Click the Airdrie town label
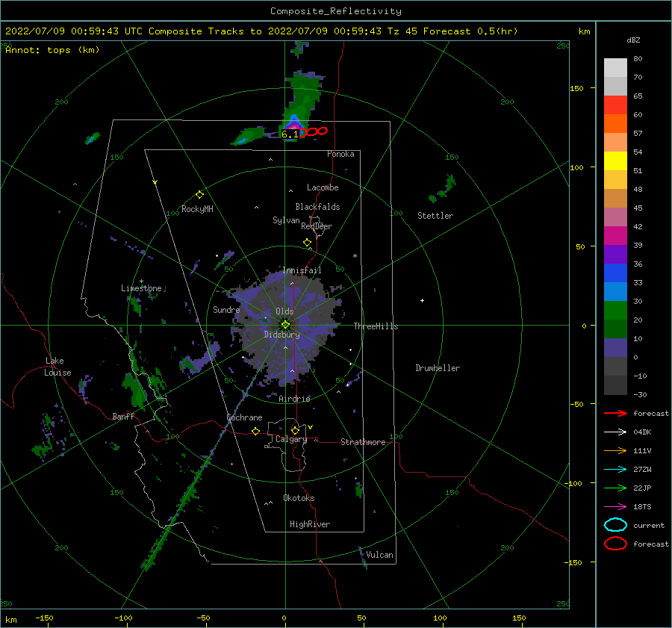This screenshot has width=672, height=628. (294, 399)
